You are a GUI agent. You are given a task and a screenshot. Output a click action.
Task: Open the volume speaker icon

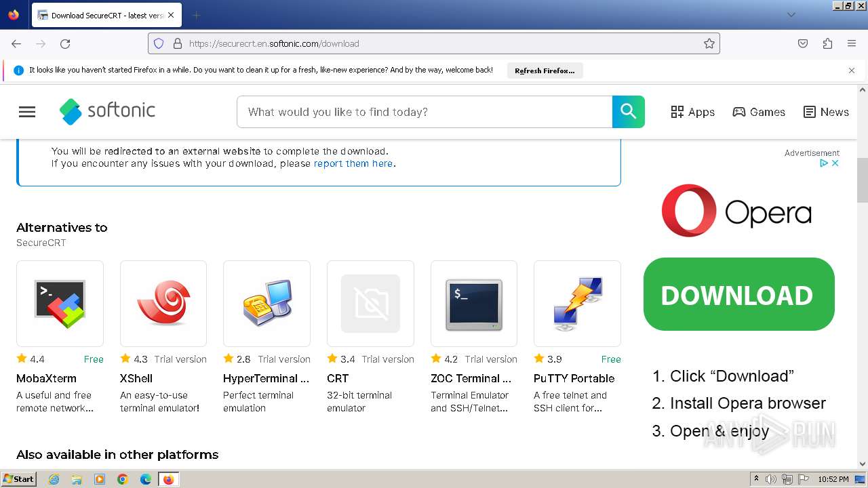(x=771, y=479)
